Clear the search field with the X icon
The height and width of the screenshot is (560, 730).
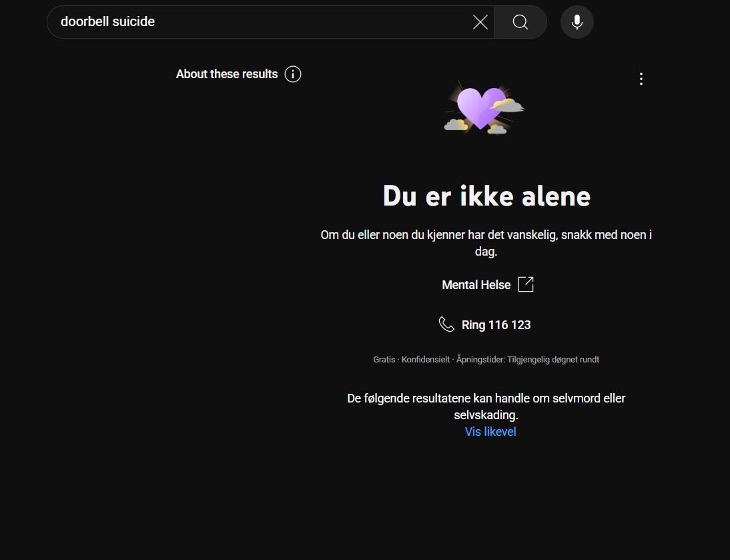(x=480, y=22)
